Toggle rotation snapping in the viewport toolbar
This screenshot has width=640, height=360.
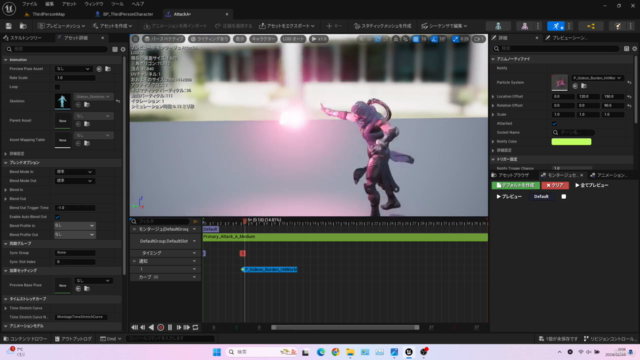coord(434,39)
